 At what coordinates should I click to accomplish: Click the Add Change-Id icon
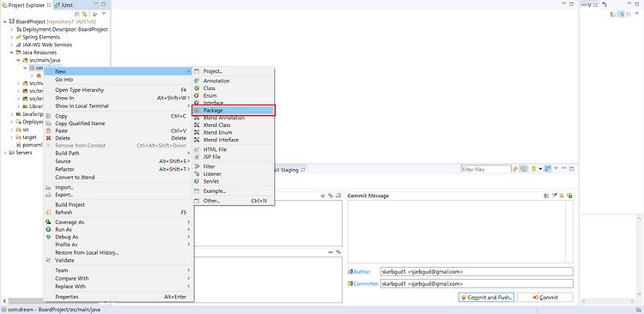click(x=562, y=196)
